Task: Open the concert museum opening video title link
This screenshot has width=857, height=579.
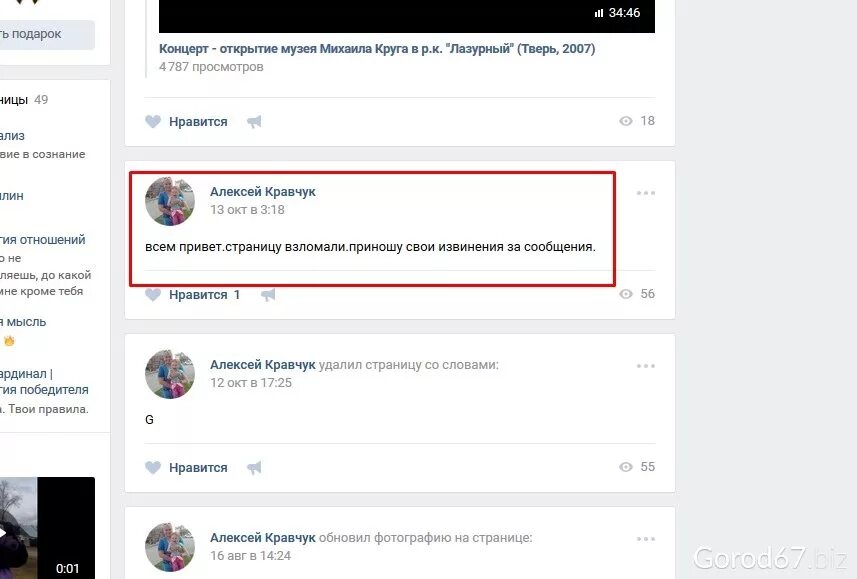Action: (377, 49)
